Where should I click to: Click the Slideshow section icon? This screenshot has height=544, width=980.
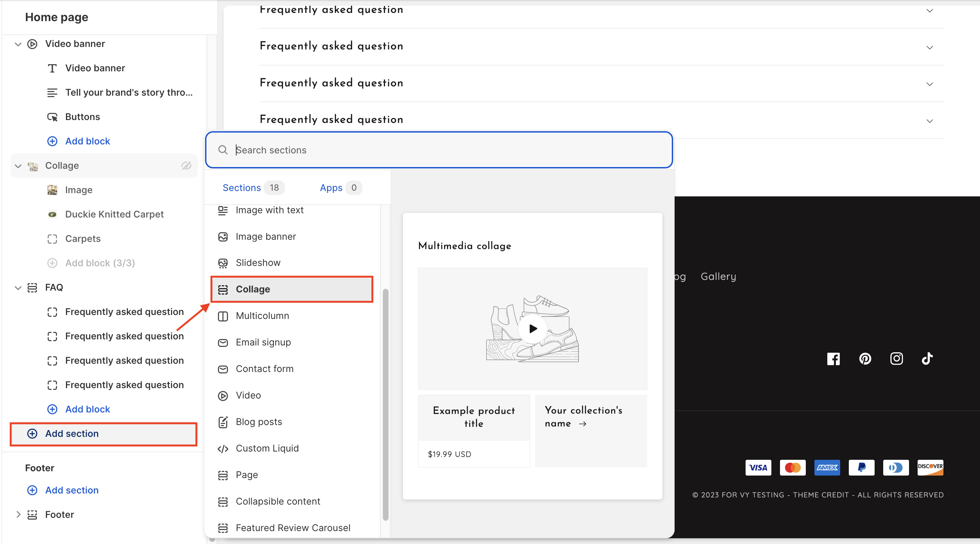[223, 263]
